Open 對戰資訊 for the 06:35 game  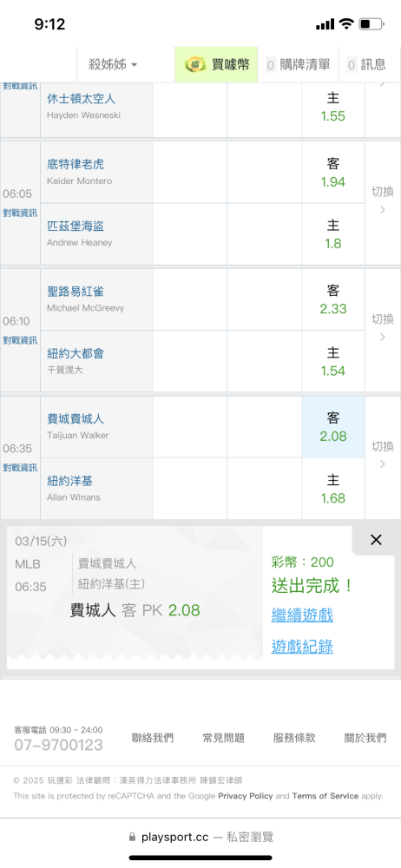coord(20,468)
